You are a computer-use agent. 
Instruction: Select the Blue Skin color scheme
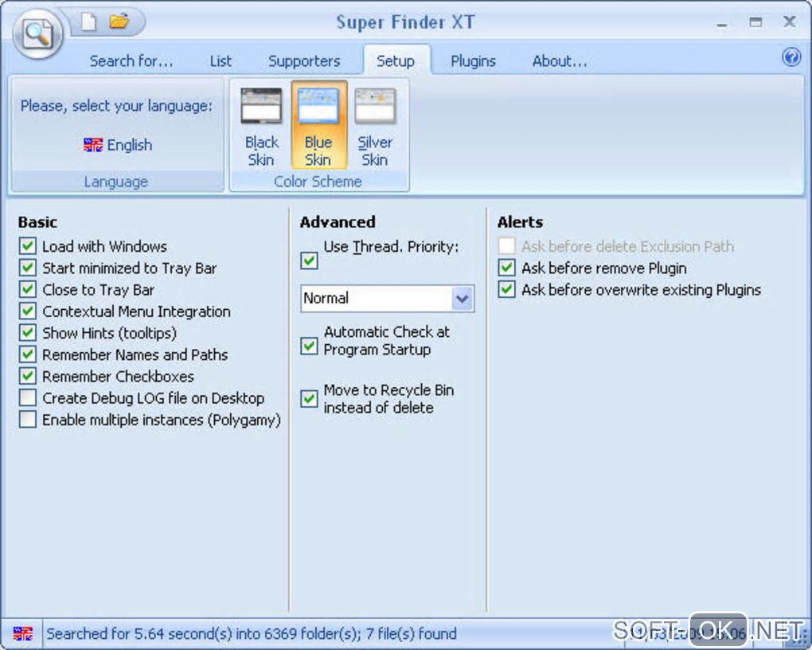pyautogui.click(x=318, y=125)
